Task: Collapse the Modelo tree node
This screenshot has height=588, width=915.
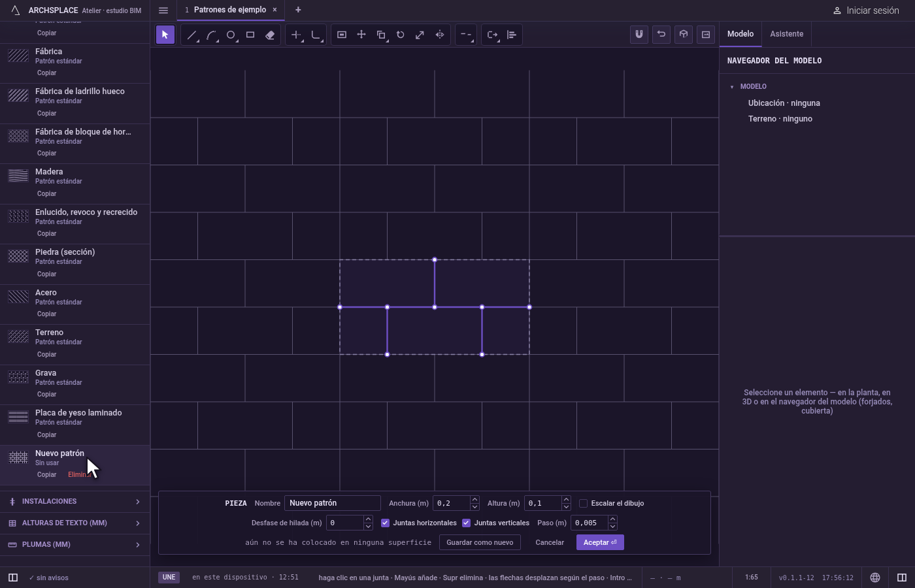Action: (x=732, y=87)
